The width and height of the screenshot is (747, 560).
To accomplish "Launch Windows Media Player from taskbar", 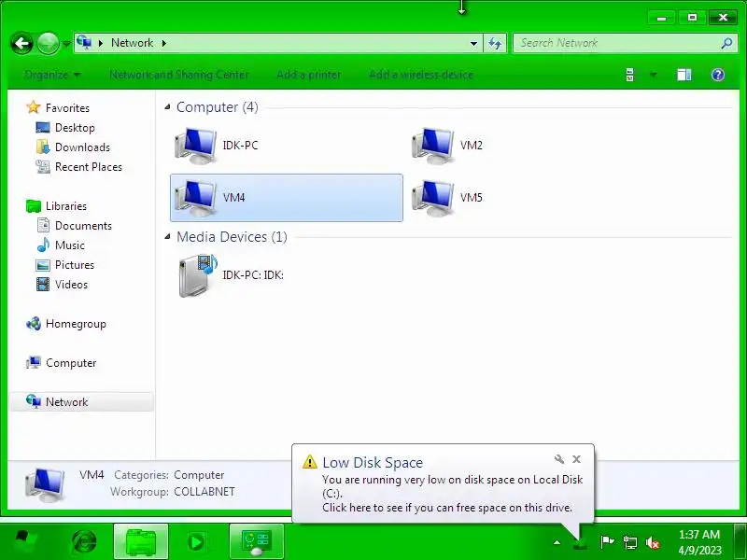I will tap(196, 542).
